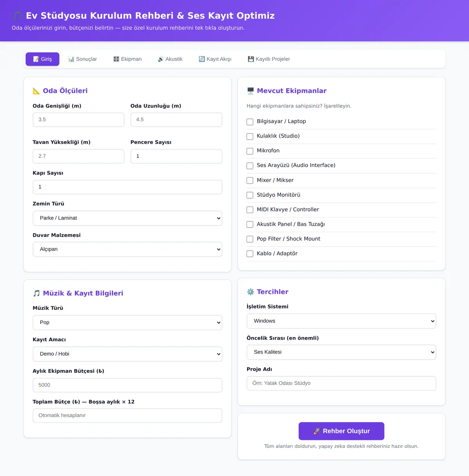Expand the Duvar Malzemesi dropdown
The height and width of the screenshot is (476, 469).
click(x=127, y=249)
